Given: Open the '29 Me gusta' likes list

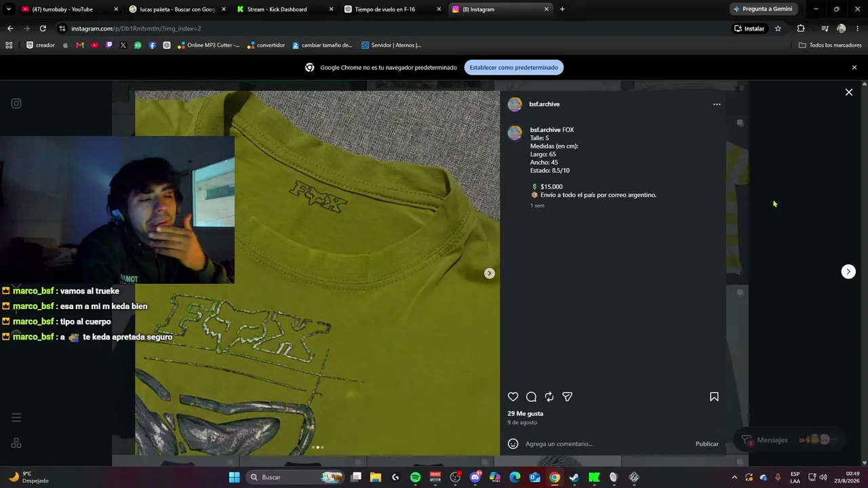Looking at the screenshot, I should coord(526,413).
